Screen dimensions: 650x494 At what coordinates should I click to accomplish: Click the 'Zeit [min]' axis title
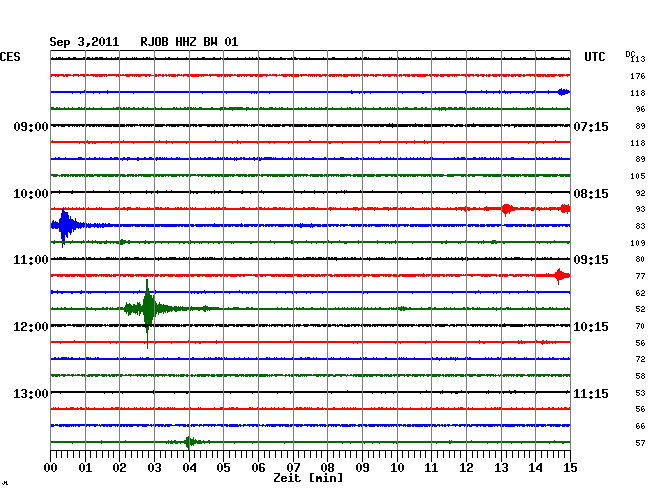pyautogui.click(x=308, y=478)
